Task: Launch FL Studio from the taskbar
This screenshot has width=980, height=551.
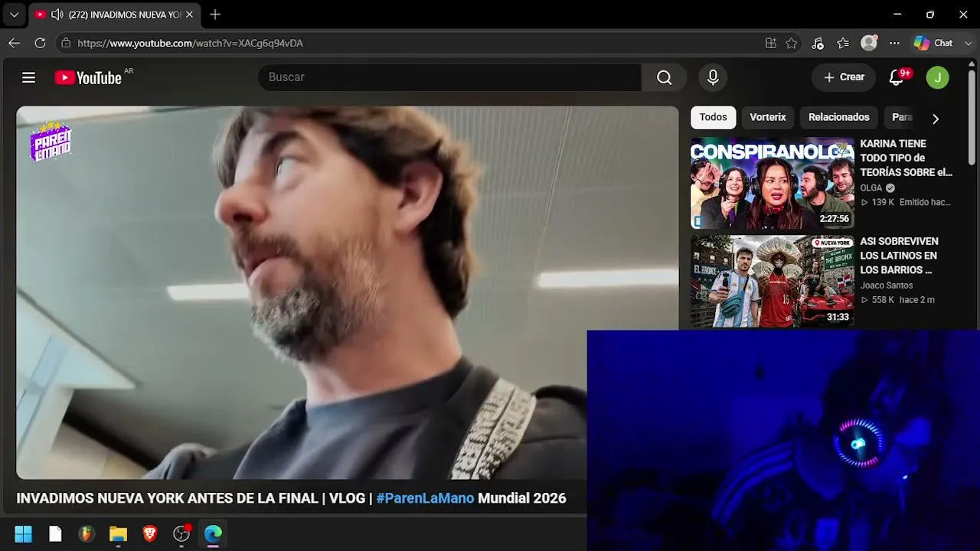Action: coord(87,533)
